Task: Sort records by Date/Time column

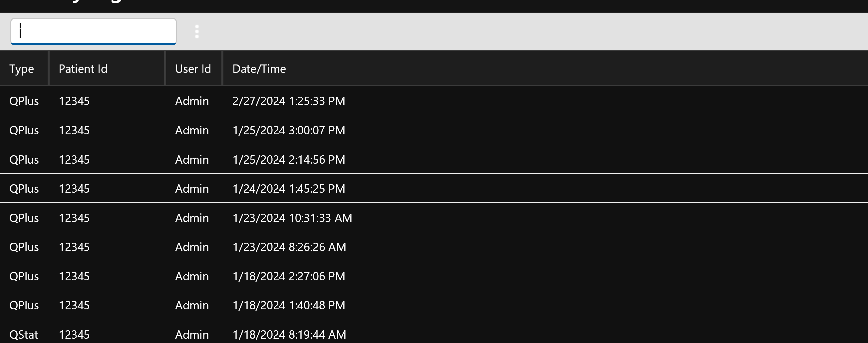Action: 259,68
